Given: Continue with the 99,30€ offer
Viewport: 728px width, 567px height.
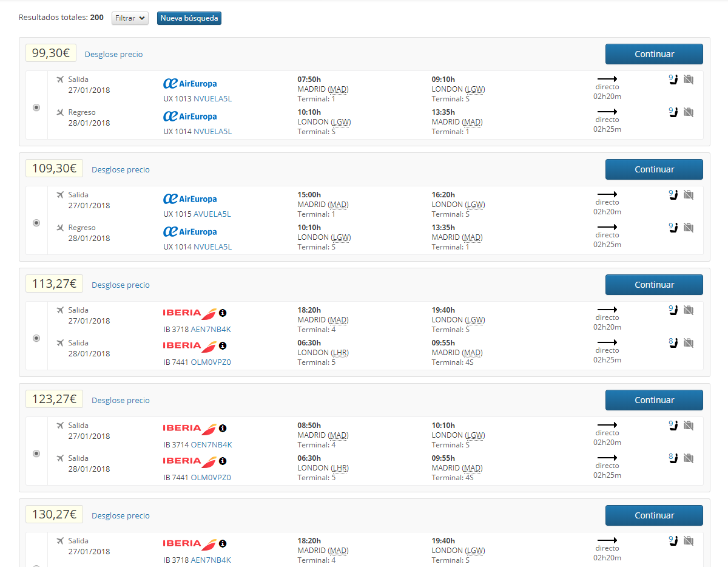Looking at the screenshot, I should [654, 54].
